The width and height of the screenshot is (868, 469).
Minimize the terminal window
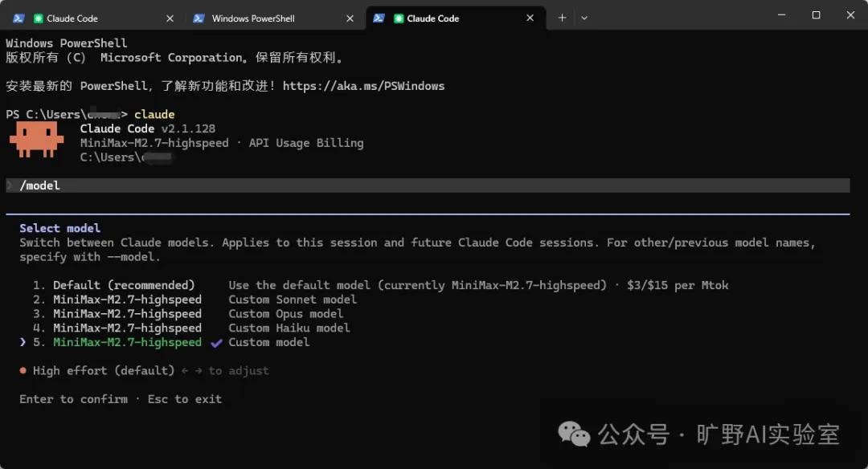[782, 15]
